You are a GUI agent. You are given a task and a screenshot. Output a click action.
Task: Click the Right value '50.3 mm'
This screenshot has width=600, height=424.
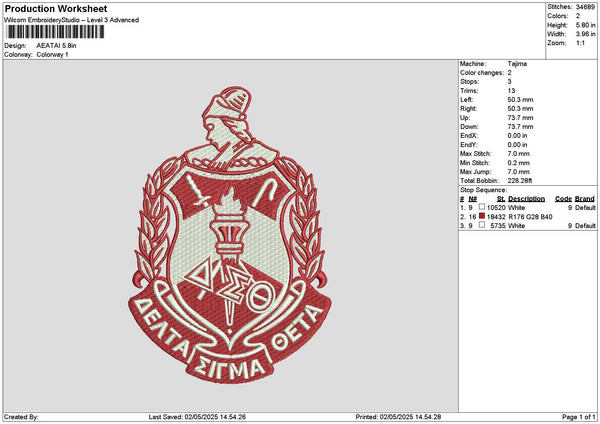[520, 109]
